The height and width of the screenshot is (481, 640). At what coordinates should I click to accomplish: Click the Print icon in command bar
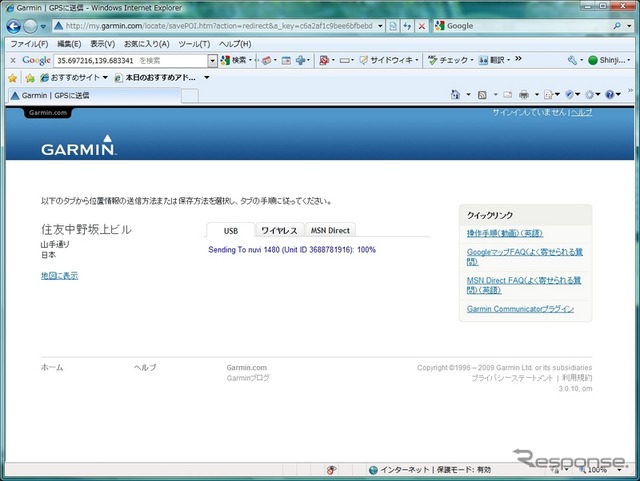tap(524, 95)
